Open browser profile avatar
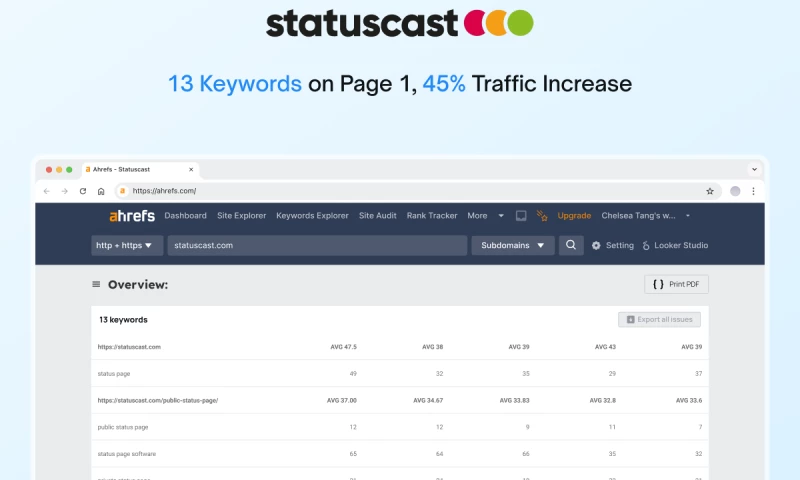Screen dimensions: 800x480 [735, 191]
